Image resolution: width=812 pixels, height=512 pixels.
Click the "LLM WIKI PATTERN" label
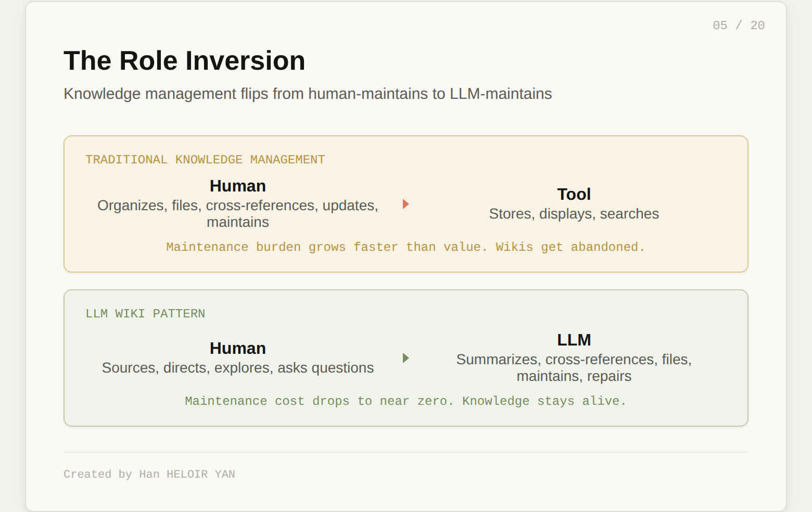click(145, 314)
